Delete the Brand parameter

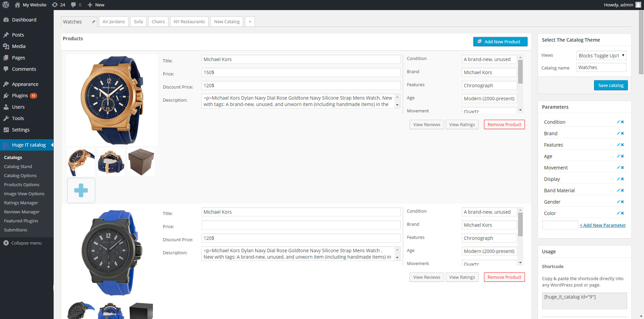click(622, 134)
